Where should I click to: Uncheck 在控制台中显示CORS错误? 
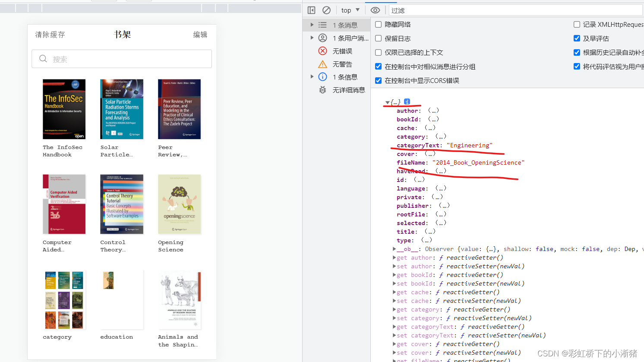(x=378, y=80)
